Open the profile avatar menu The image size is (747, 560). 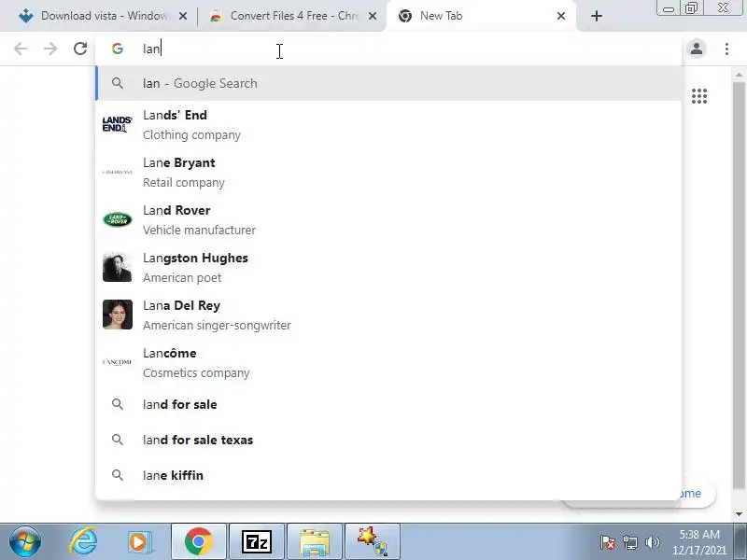[x=696, y=49]
